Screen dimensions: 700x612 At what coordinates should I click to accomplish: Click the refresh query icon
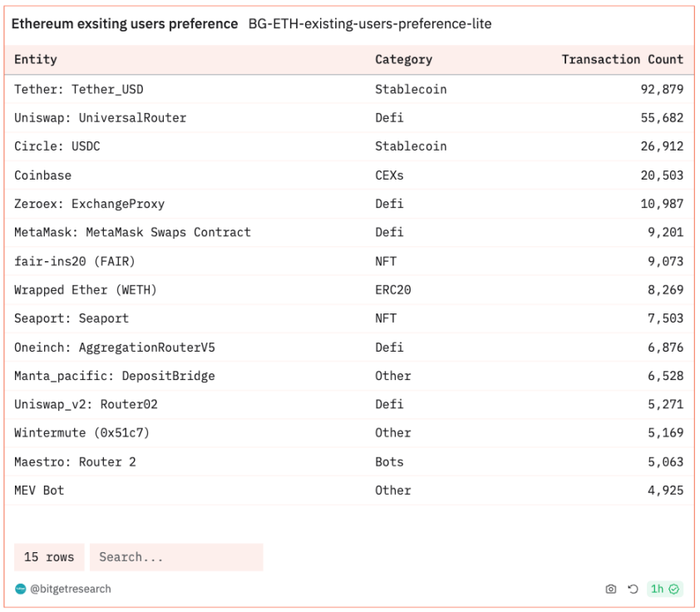tap(633, 589)
